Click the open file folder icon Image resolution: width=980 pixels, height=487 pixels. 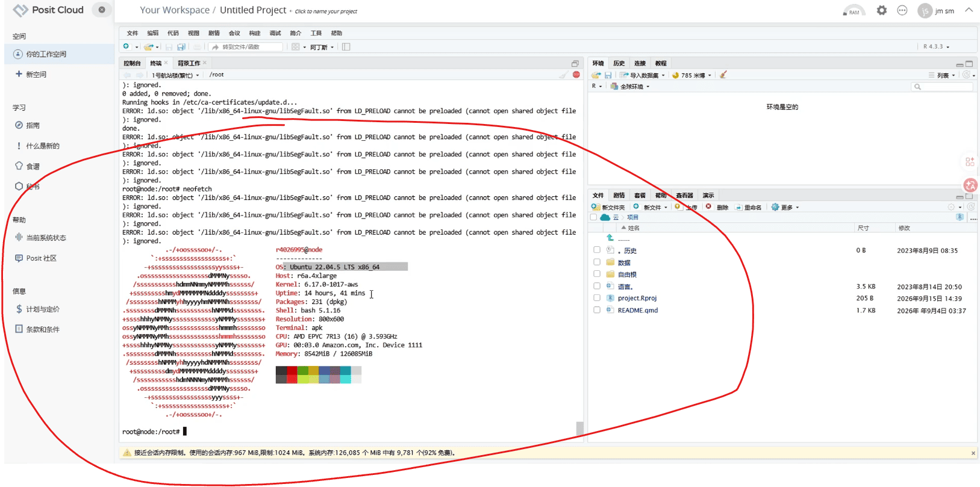148,47
